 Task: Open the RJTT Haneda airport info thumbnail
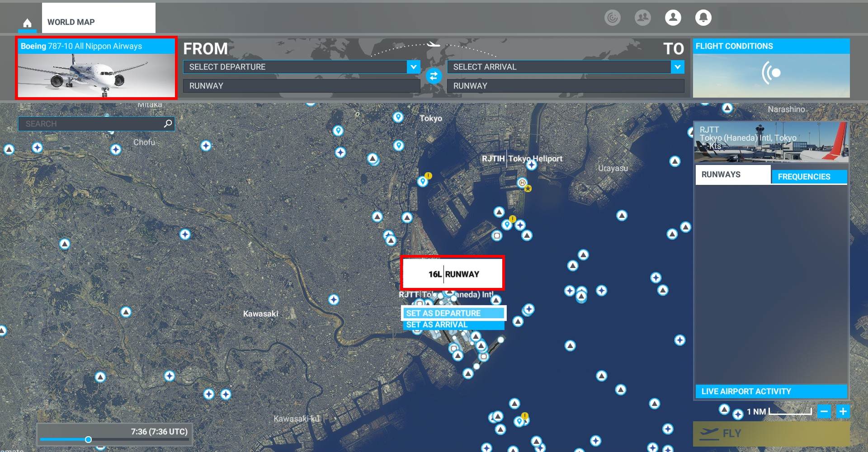pos(771,142)
